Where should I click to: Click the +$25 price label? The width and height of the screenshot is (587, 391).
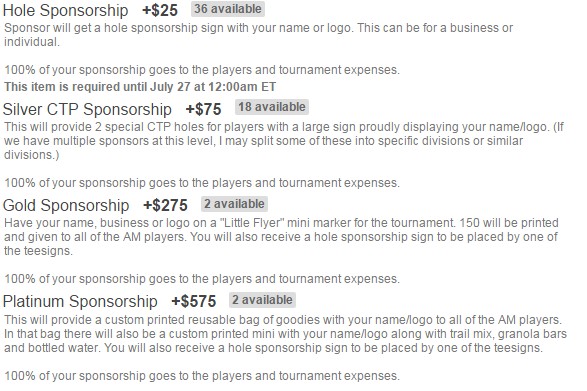[160, 10]
